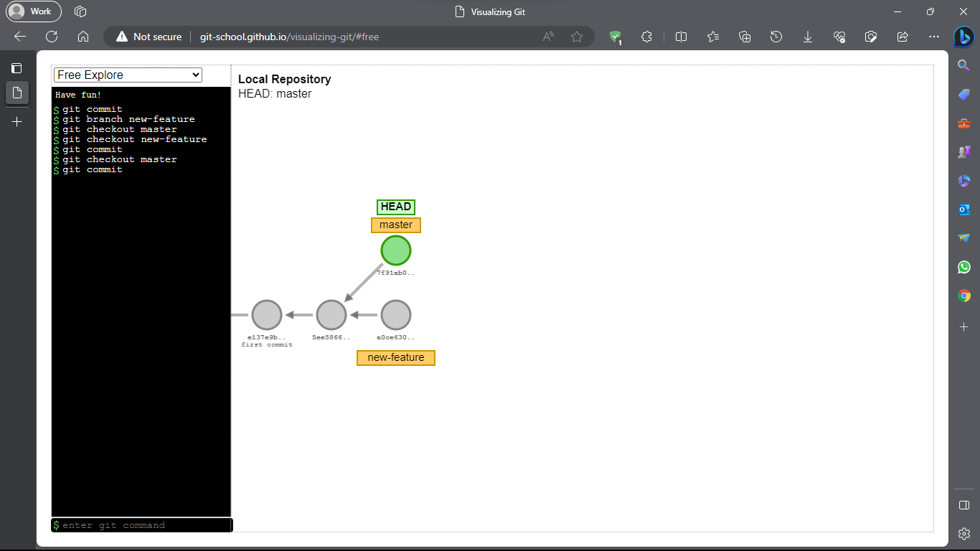Open the Search icon in the sidebar
980x551 pixels.
(963, 65)
